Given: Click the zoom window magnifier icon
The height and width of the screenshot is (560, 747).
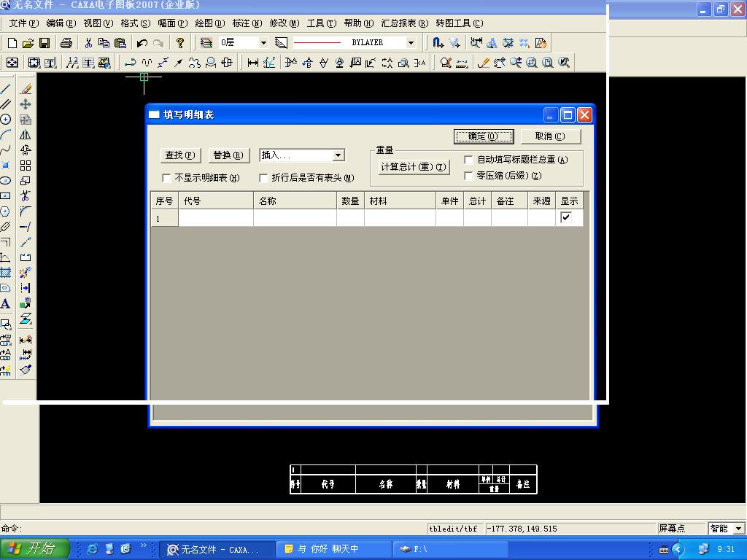Looking at the screenshot, I should (532, 63).
